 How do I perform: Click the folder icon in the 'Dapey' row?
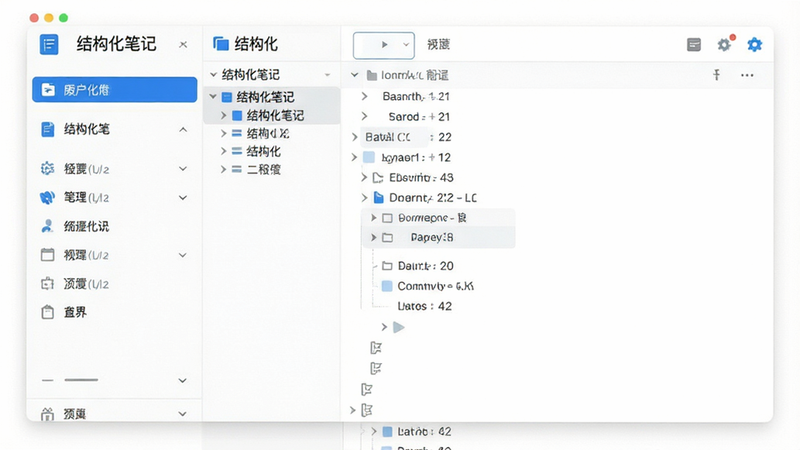point(388,237)
